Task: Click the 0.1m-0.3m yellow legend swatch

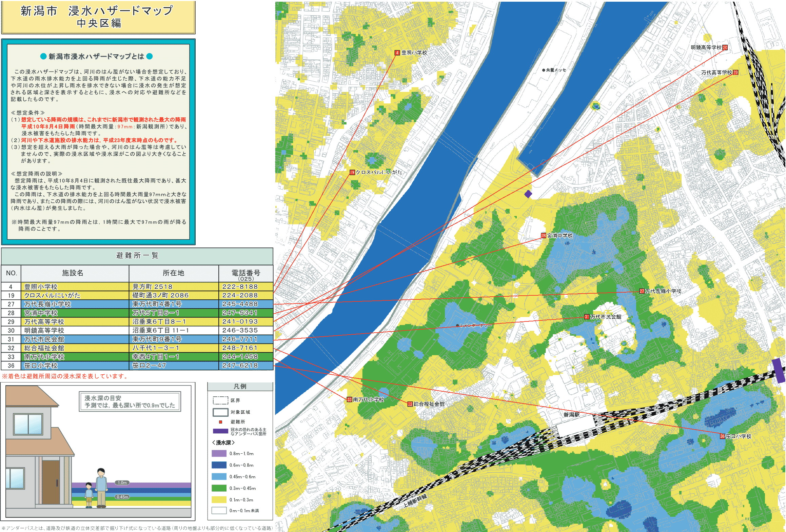Action: [x=219, y=499]
